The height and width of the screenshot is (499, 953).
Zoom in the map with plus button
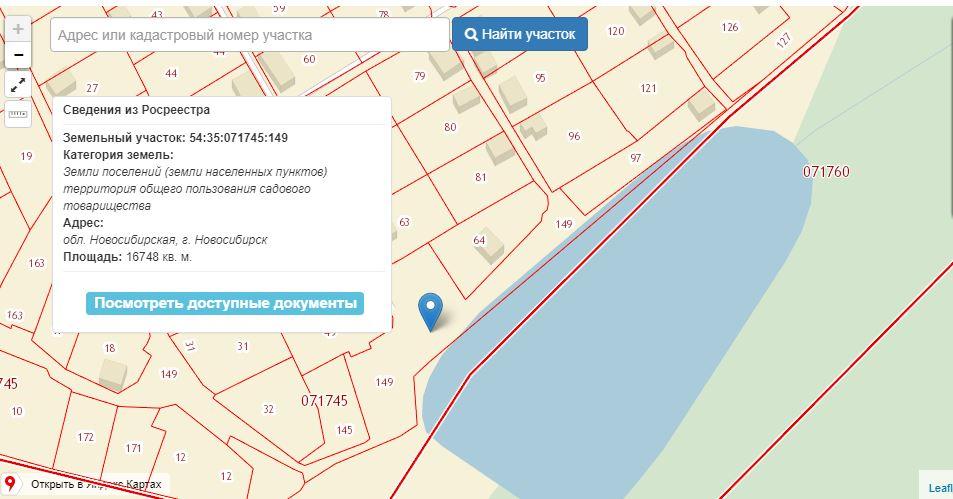click(x=18, y=29)
